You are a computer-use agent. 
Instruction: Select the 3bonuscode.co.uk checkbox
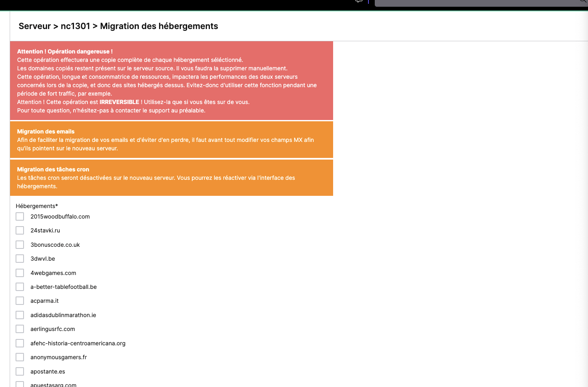click(20, 245)
